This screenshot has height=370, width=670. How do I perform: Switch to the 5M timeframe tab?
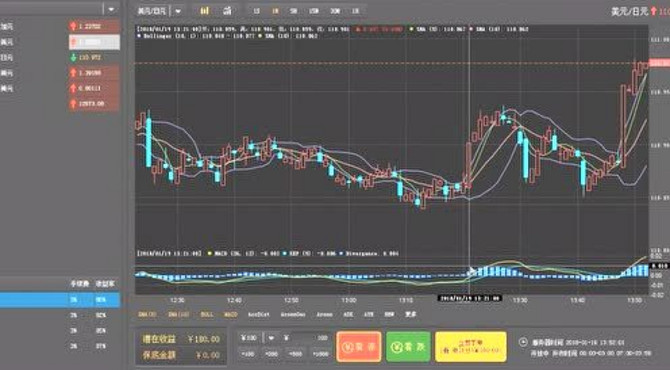[294, 11]
